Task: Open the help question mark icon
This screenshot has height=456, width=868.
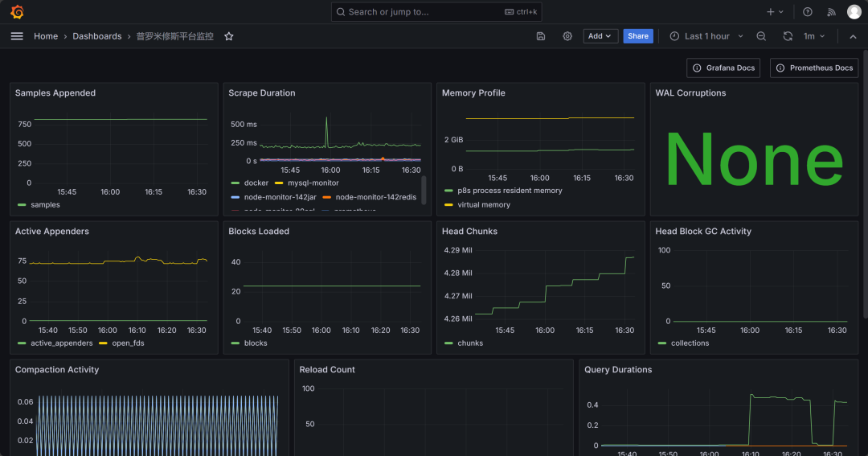Action: 808,11
